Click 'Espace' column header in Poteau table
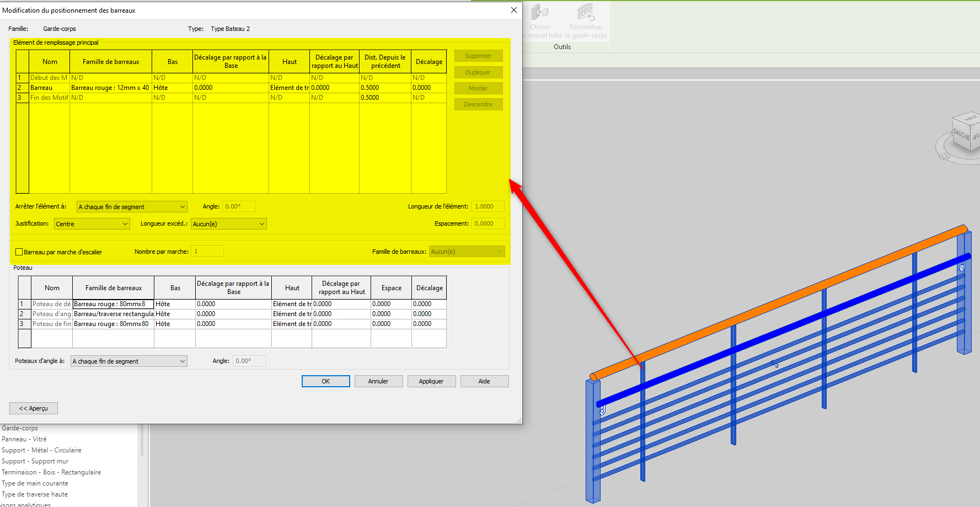980x507 pixels. click(392, 288)
